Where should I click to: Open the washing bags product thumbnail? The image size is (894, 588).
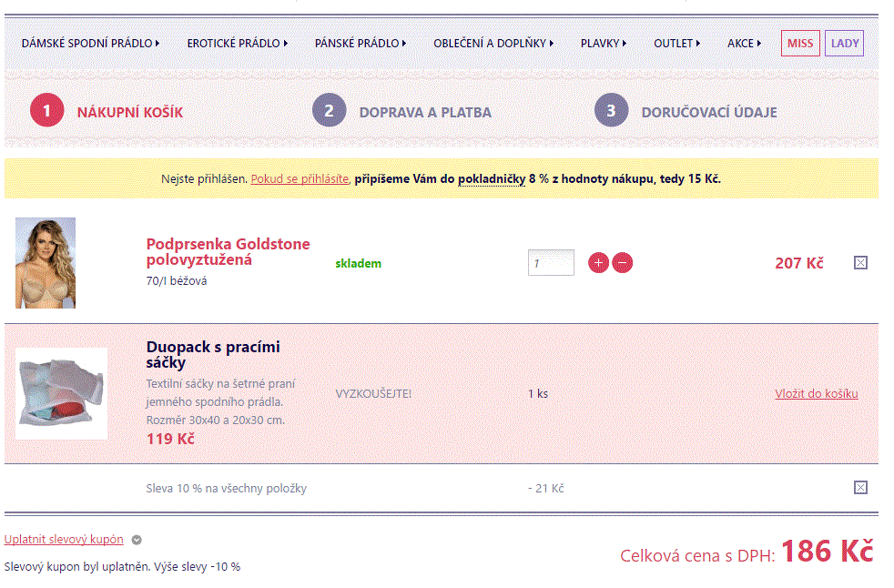click(62, 393)
